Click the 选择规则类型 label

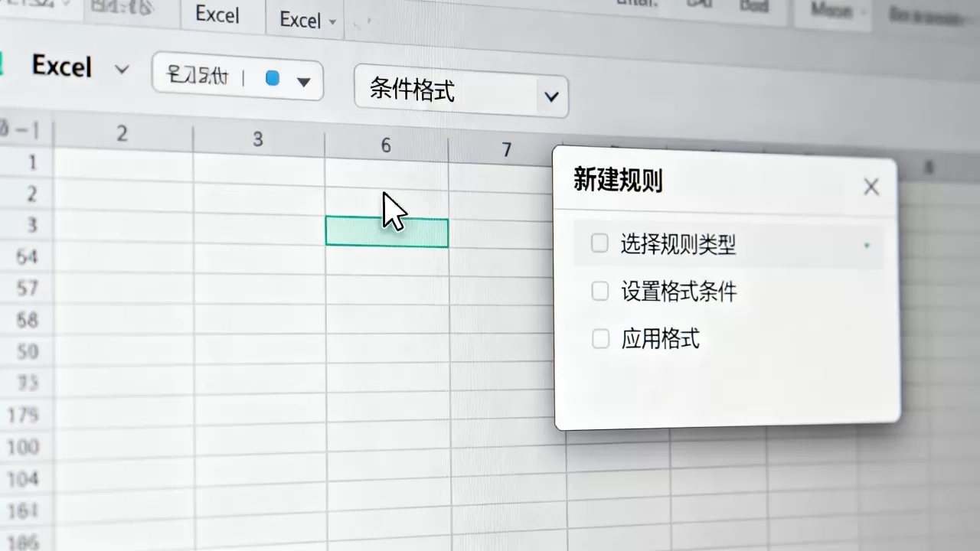click(678, 245)
